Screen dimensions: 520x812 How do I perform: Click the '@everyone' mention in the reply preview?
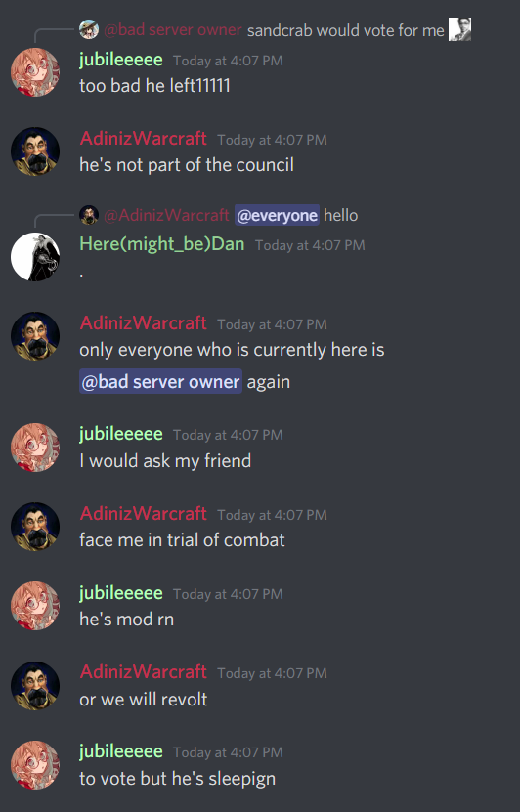(x=277, y=215)
